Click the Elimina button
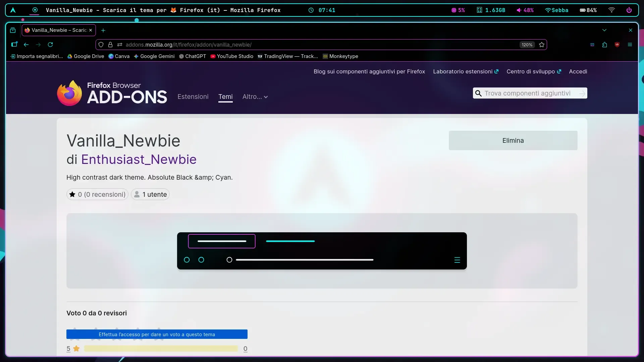Viewport: 644px width, 362px height. point(513,140)
